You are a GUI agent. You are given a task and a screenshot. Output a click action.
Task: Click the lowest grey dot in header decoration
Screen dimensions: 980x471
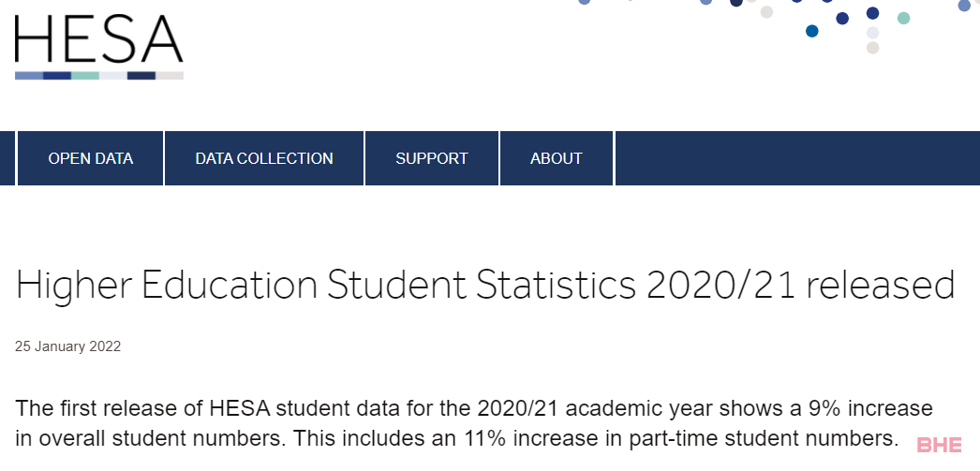[x=872, y=48]
